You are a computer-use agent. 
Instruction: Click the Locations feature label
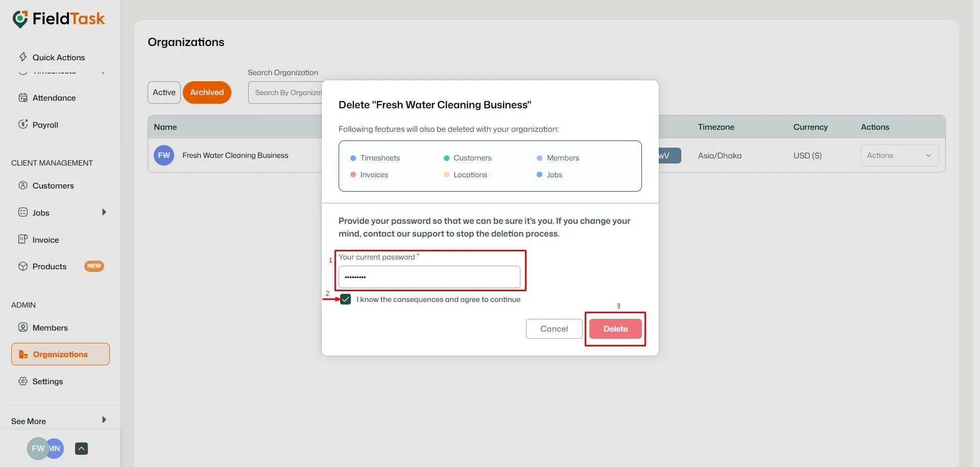tap(470, 175)
